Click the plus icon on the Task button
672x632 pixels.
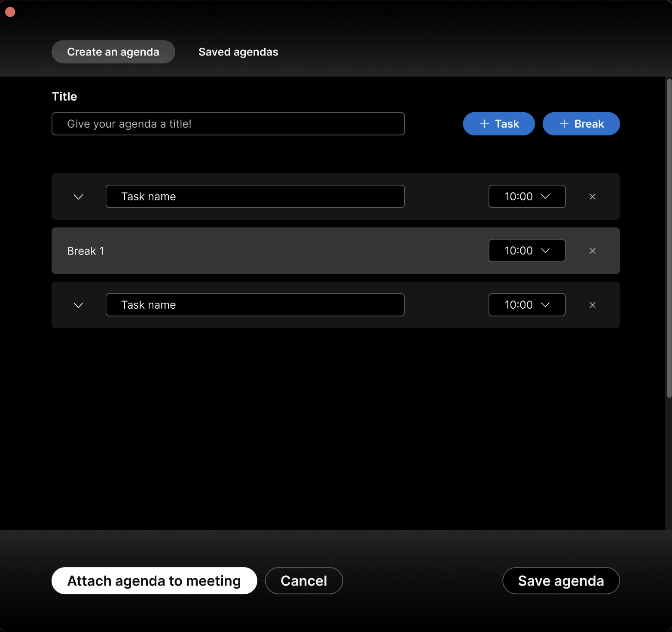coord(484,124)
